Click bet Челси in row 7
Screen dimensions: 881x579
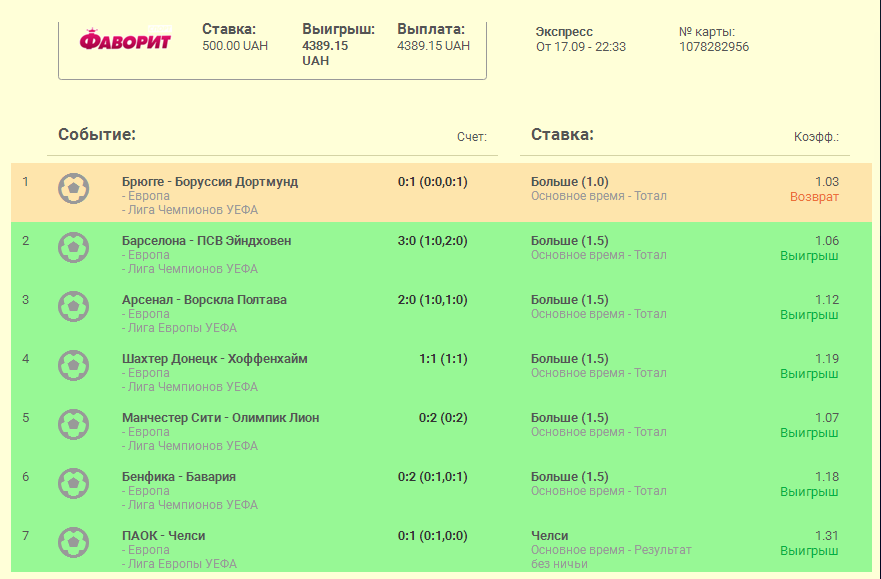[x=550, y=536]
